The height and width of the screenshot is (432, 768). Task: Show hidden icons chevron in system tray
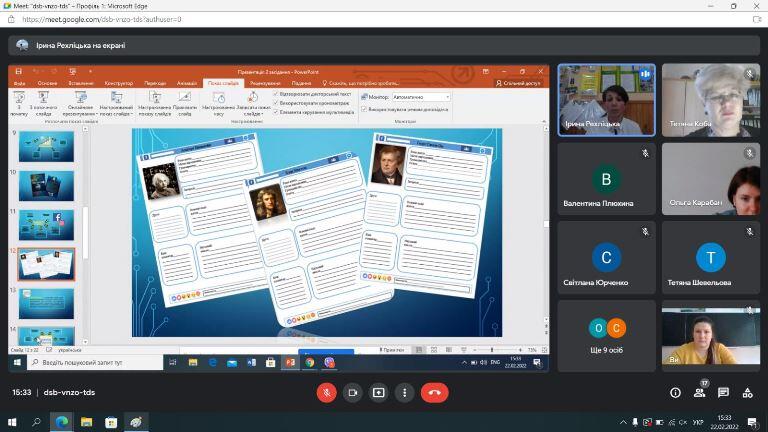coord(623,422)
